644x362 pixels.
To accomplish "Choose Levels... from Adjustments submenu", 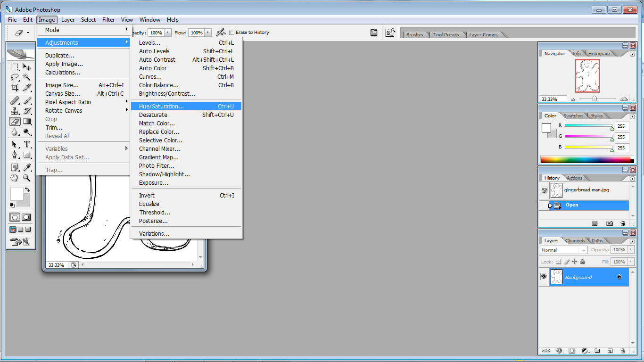I will tap(186, 43).
